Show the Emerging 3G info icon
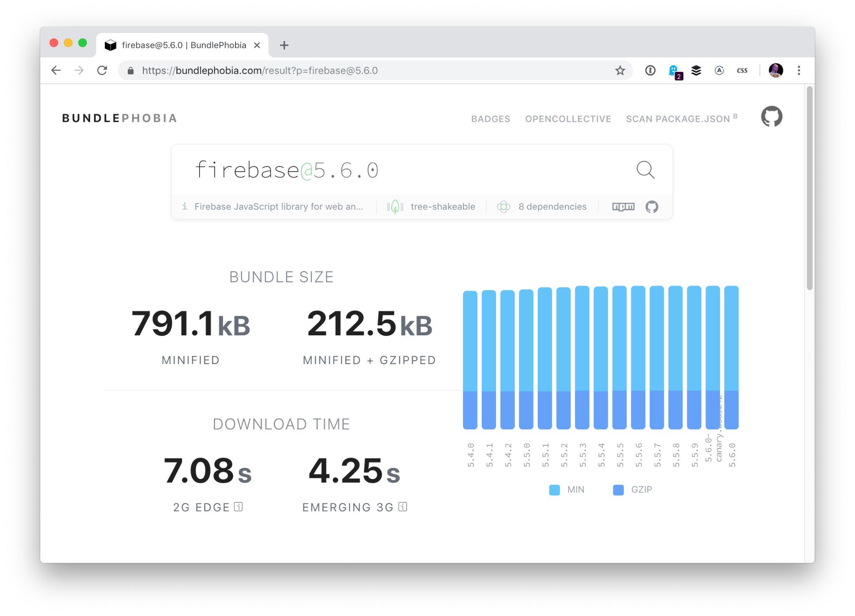Viewport: 855px width, 616px height. (x=402, y=507)
